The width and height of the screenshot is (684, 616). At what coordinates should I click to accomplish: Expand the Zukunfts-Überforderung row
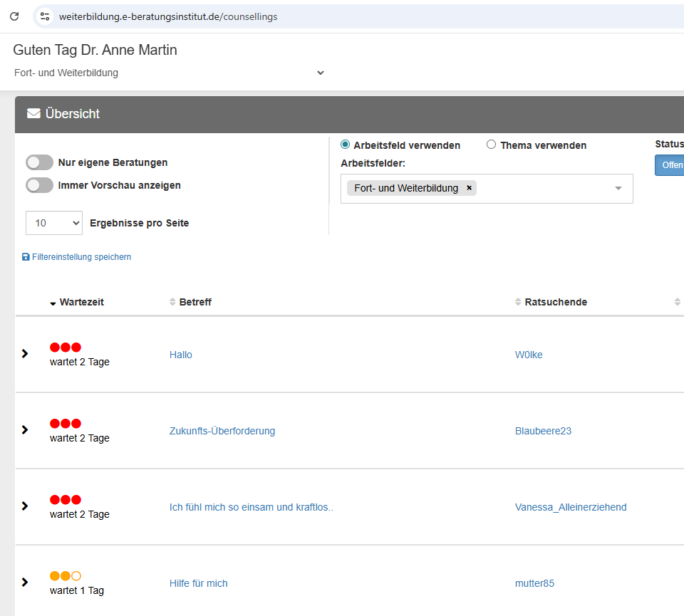point(25,430)
